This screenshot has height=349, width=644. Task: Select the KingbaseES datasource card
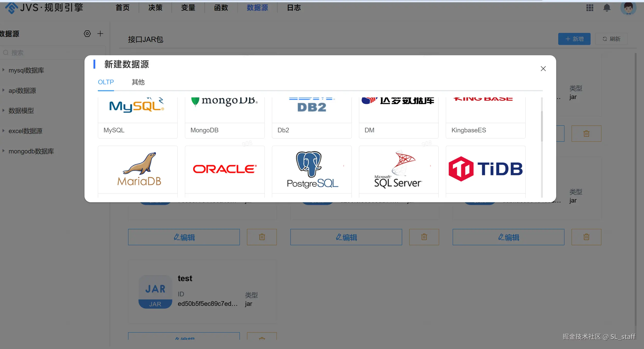click(485, 118)
